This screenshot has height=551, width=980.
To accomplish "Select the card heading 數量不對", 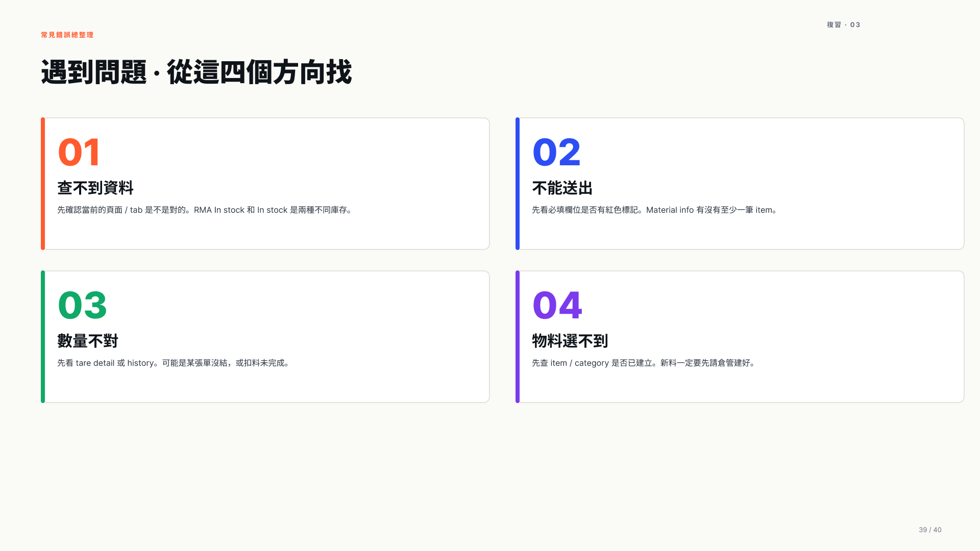I will [88, 341].
